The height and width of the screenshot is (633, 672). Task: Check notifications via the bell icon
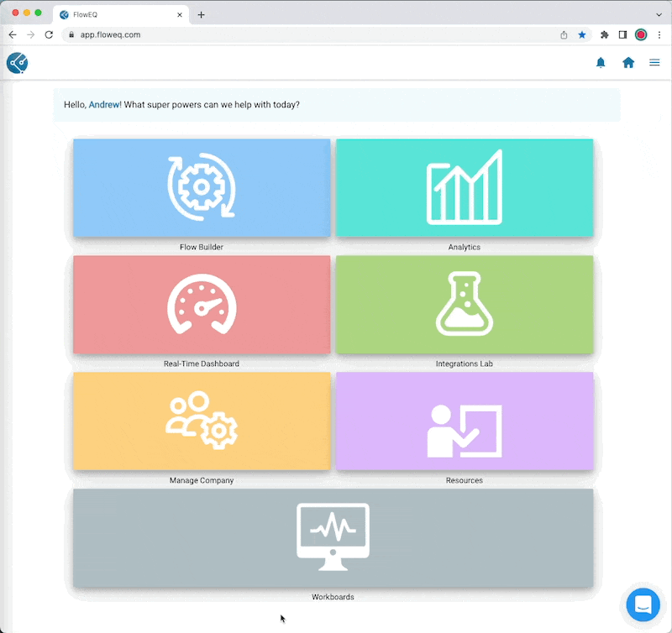[x=601, y=62]
